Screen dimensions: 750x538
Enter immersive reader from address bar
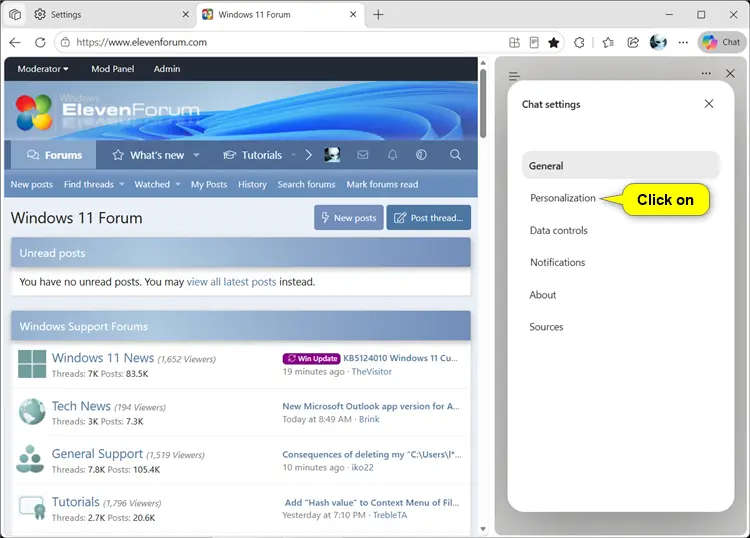(x=534, y=43)
